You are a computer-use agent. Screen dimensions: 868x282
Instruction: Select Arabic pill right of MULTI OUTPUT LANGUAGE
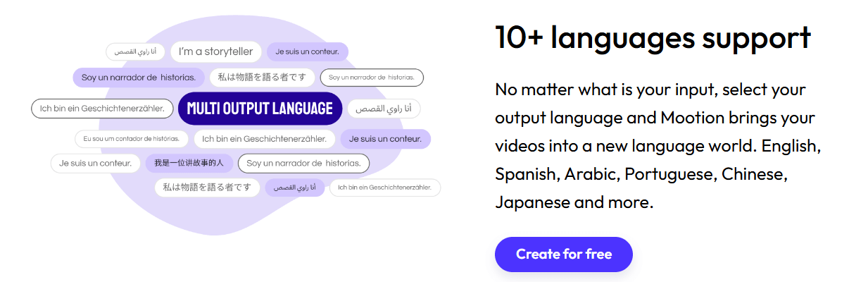coord(383,109)
